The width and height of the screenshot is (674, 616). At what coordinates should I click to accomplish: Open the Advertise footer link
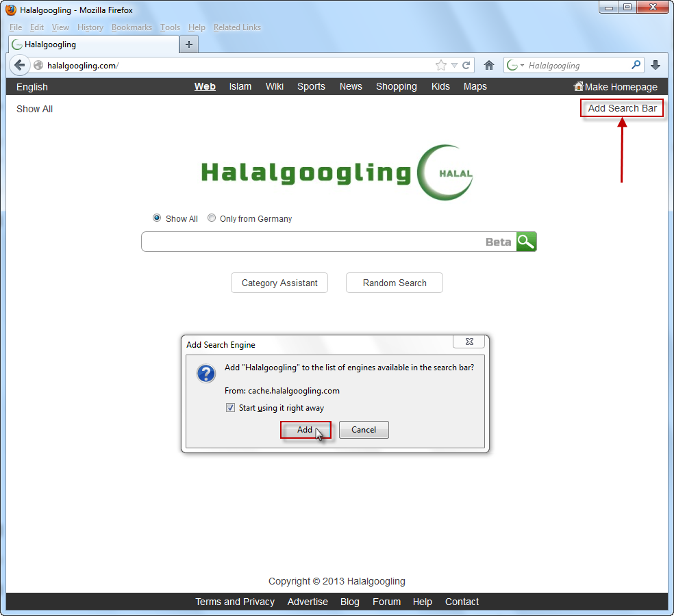click(x=308, y=602)
